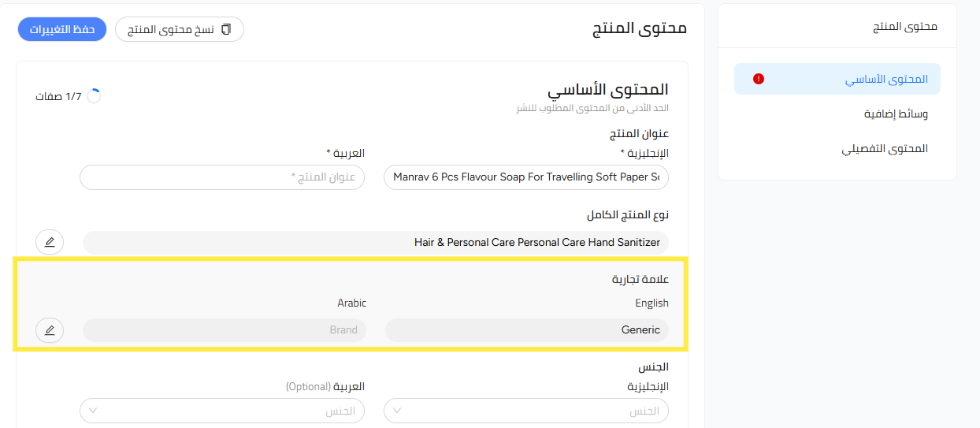Viewport: 980px width, 428px height.
Task: Focus the English product title input
Action: [x=526, y=177]
